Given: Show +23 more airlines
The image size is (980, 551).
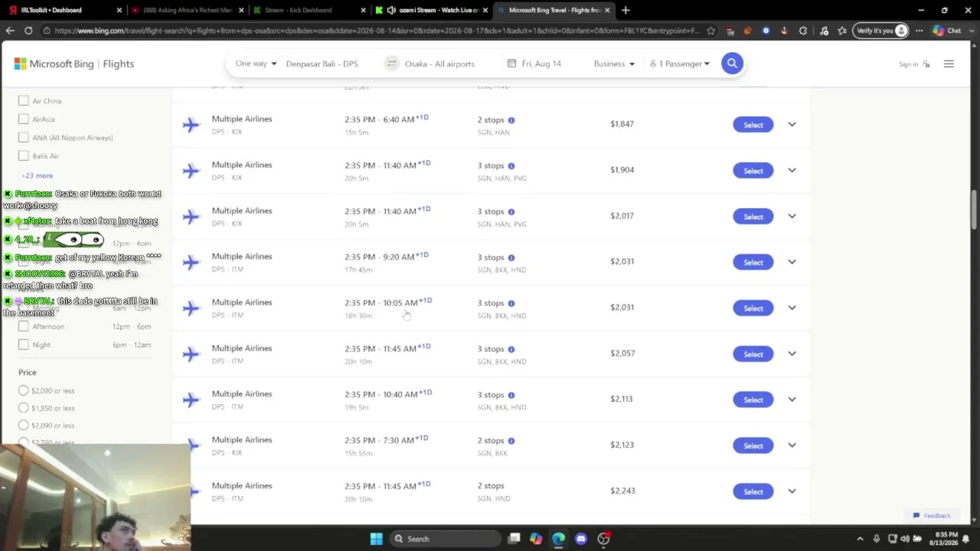Looking at the screenshot, I should point(38,175).
